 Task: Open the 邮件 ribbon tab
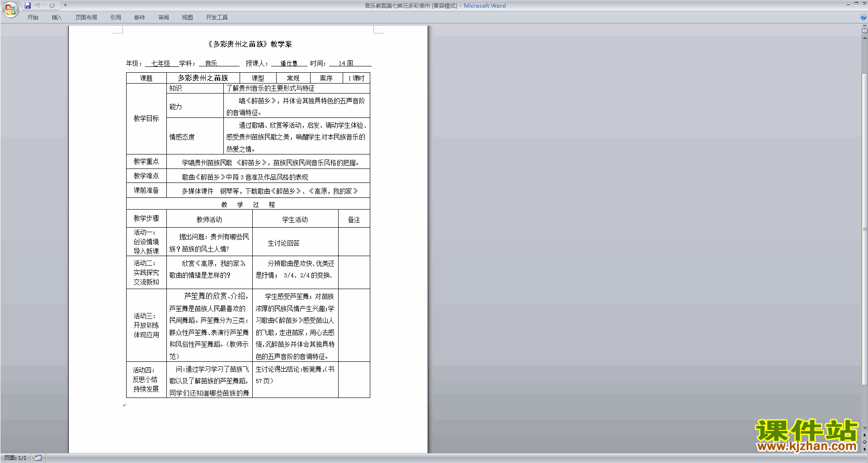coord(140,18)
